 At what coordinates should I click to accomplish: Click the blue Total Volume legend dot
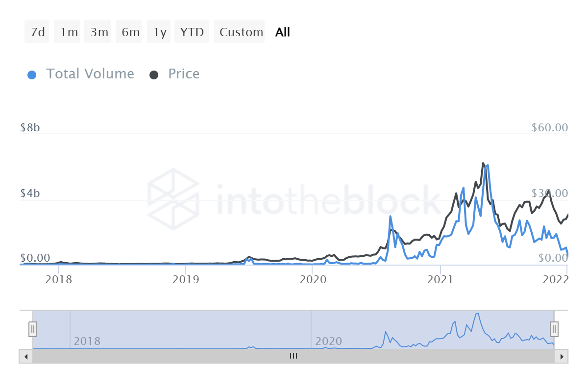coord(32,73)
